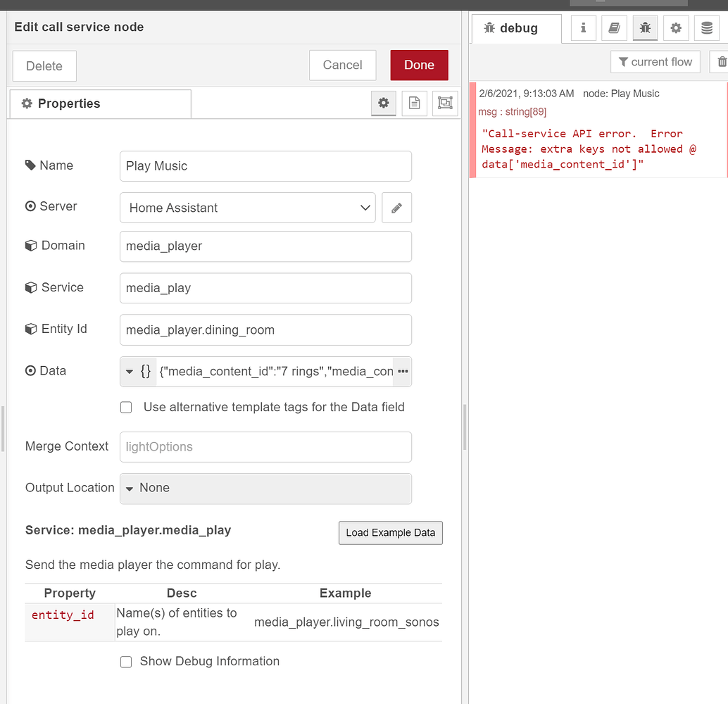Confirm edits with Done button

click(419, 65)
